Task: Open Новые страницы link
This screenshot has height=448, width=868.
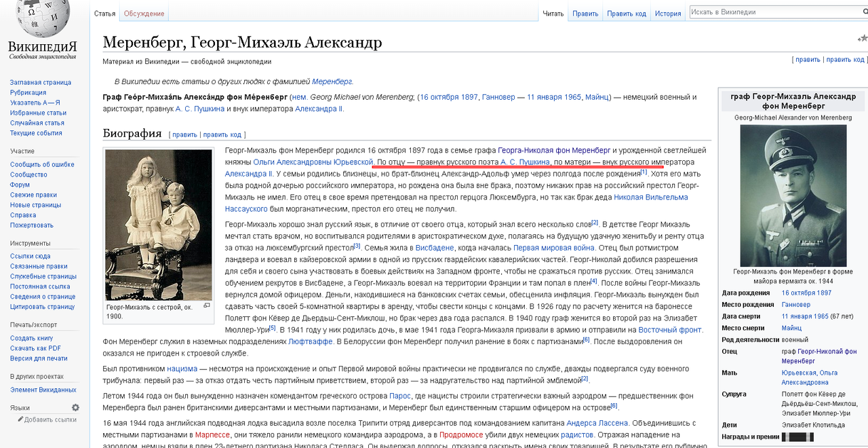Action: tap(35, 205)
